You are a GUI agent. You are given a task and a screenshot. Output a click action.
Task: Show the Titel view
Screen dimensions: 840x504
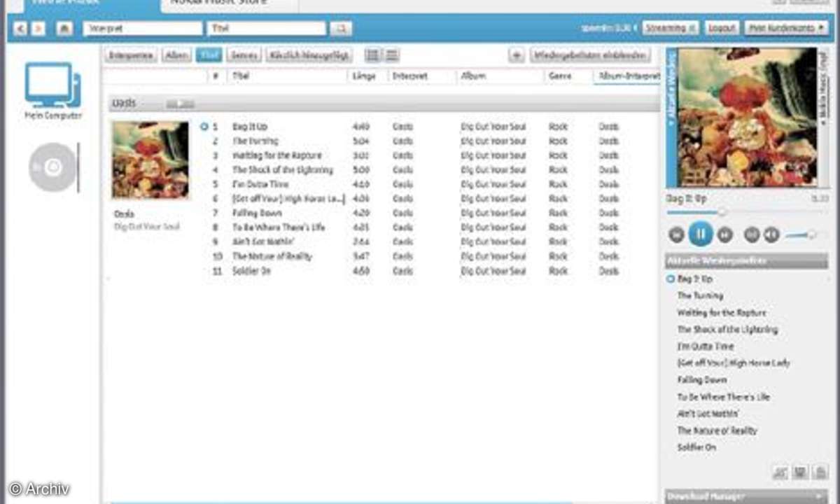coord(209,55)
